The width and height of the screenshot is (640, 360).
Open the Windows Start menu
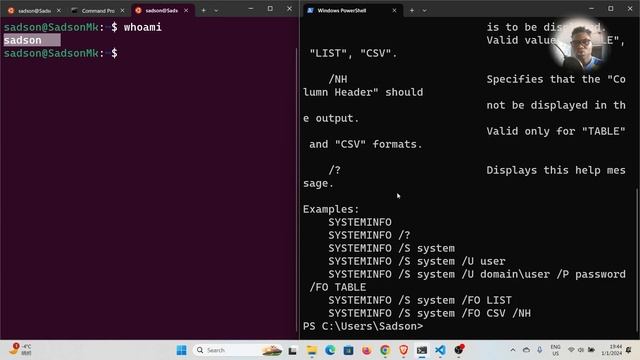click(x=182, y=350)
